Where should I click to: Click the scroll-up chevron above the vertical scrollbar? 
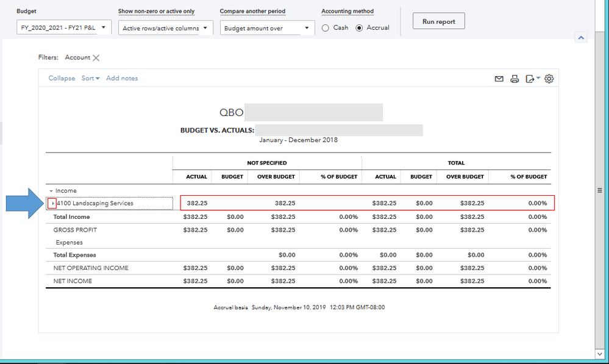point(581,38)
